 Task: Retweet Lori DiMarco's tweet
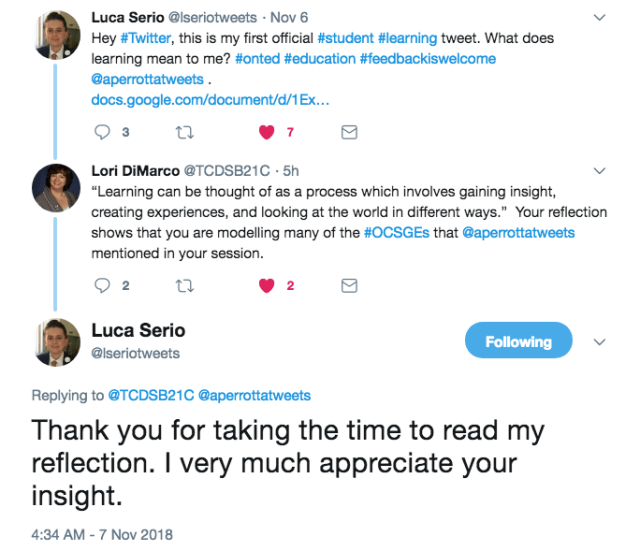tap(183, 285)
